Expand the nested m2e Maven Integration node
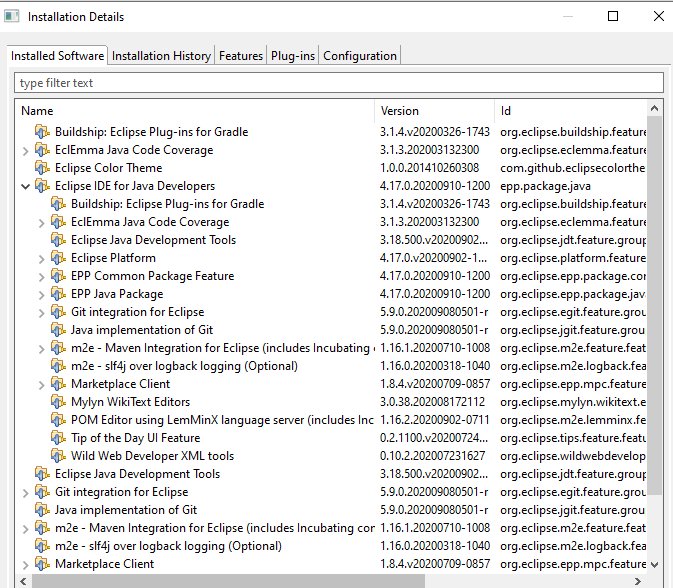 42,349
